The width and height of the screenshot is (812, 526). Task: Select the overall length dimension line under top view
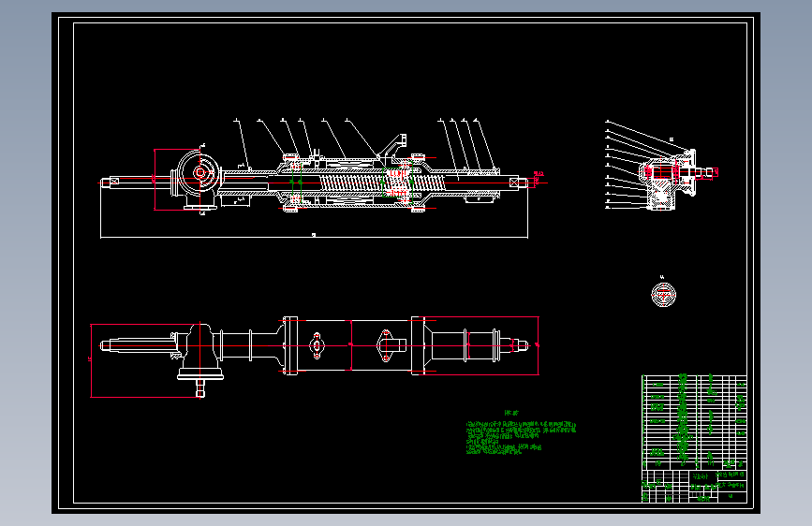[x=314, y=237]
